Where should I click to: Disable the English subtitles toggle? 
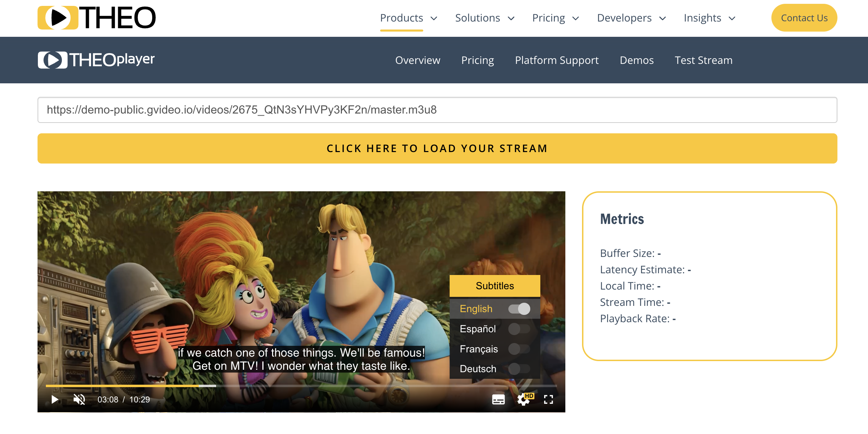[519, 309]
